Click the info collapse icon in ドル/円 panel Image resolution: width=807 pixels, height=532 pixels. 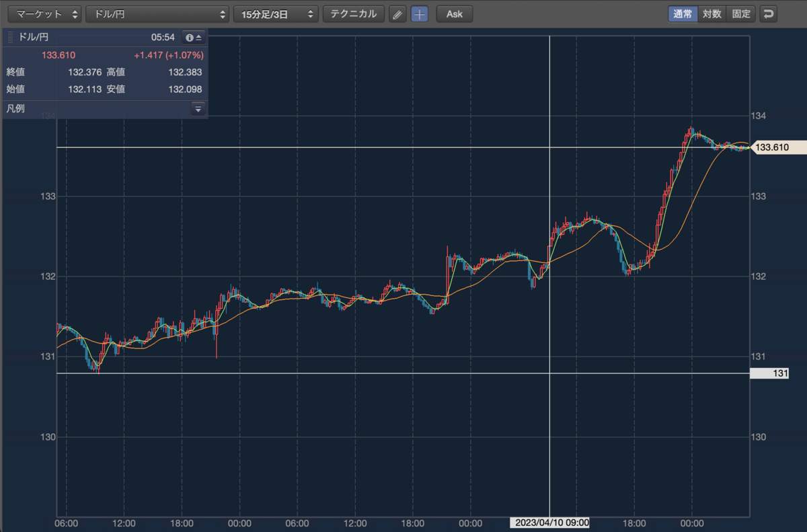194,38
